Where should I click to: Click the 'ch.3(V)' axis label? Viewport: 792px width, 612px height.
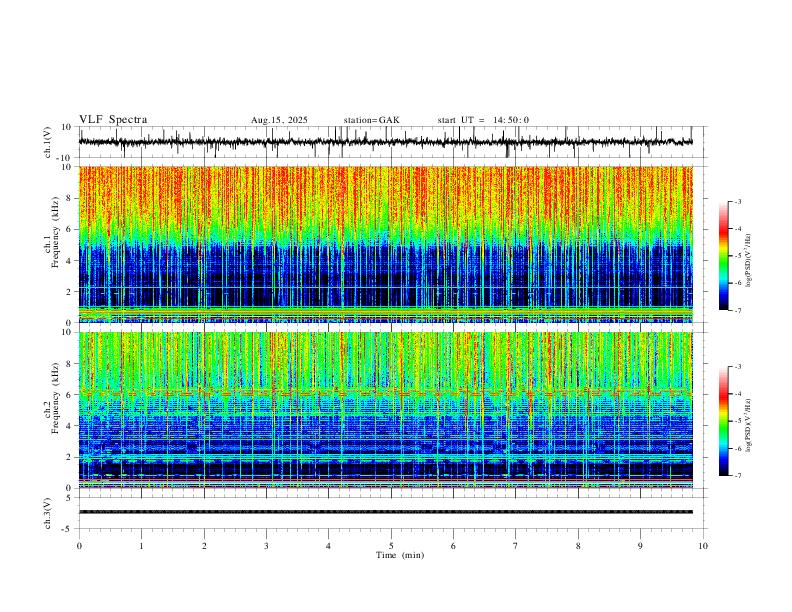(x=48, y=514)
